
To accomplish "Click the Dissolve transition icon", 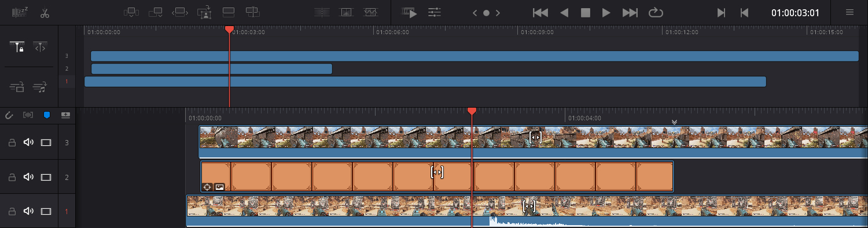I will coord(346,12).
